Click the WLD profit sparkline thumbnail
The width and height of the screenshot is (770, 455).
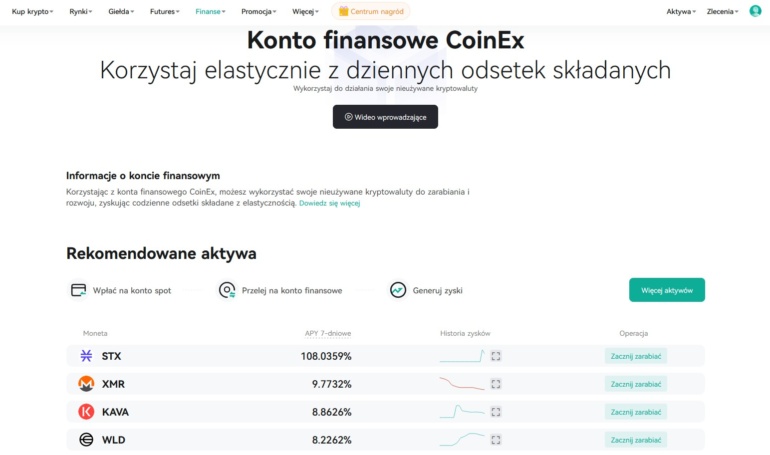(462, 440)
